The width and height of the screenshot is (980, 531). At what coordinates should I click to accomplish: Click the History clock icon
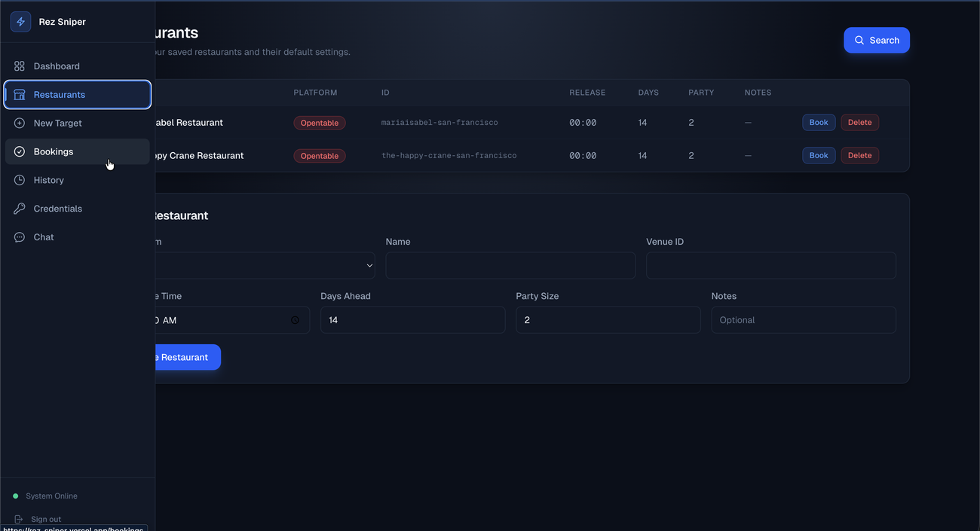pyautogui.click(x=20, y=180)
